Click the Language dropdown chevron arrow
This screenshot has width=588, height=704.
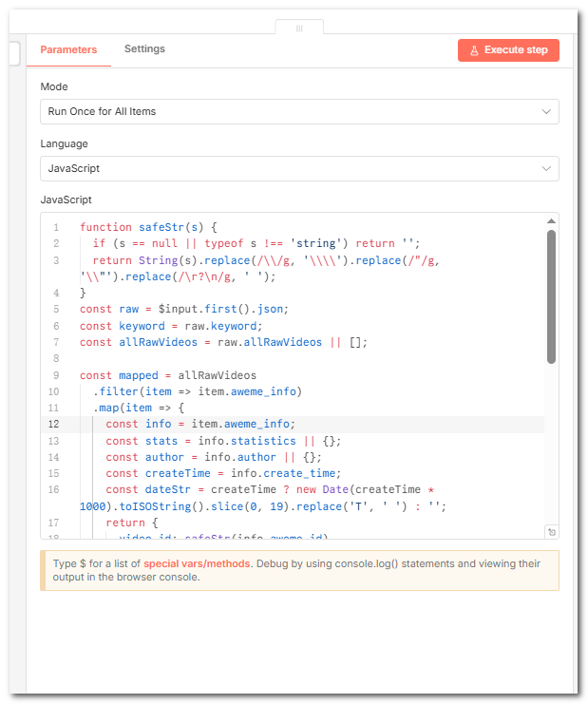(x=545, y=169)
